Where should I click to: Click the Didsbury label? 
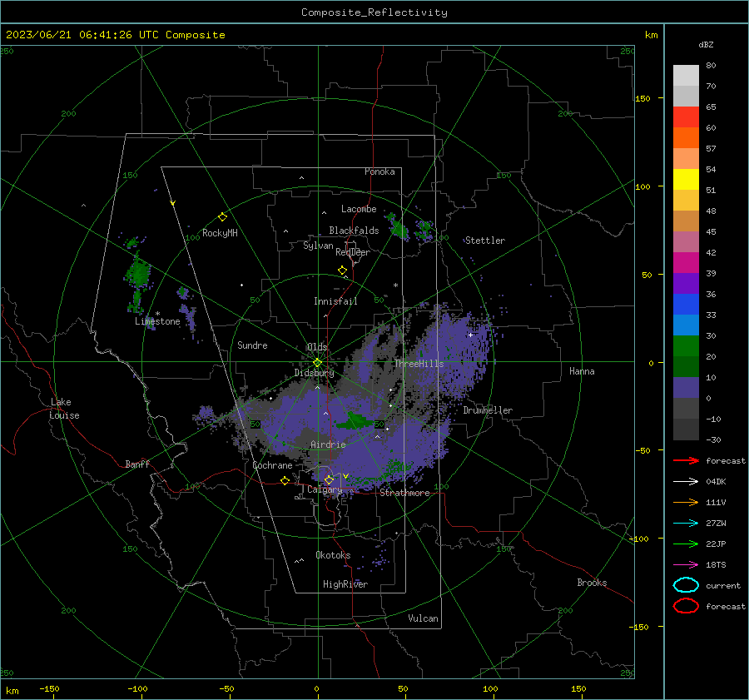[x=314, y=373]
